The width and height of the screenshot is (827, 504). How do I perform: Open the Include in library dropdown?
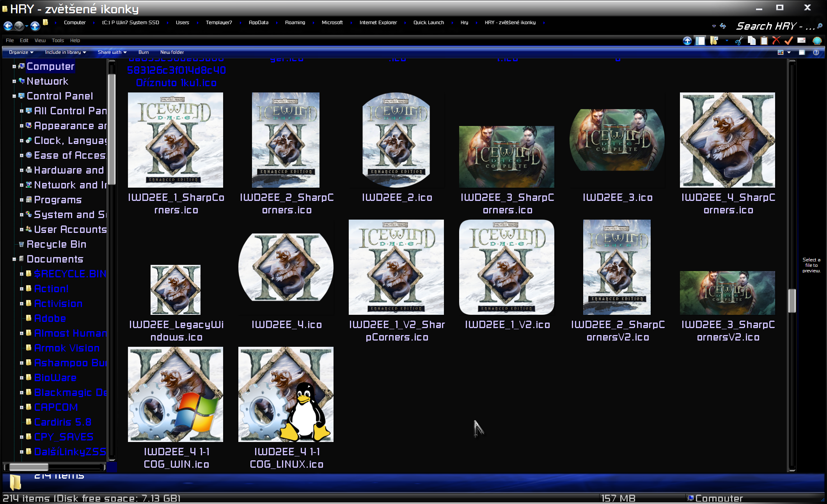[66, 52]
